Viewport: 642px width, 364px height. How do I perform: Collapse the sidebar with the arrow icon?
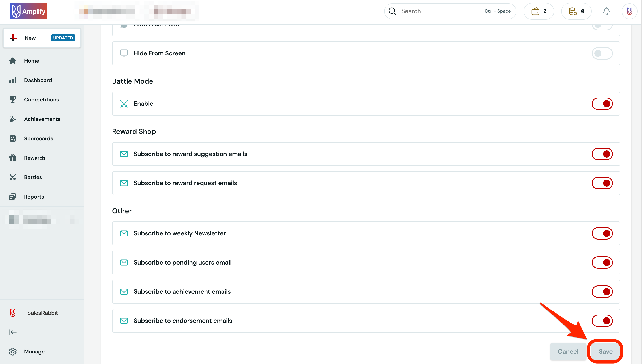[13, 332]
